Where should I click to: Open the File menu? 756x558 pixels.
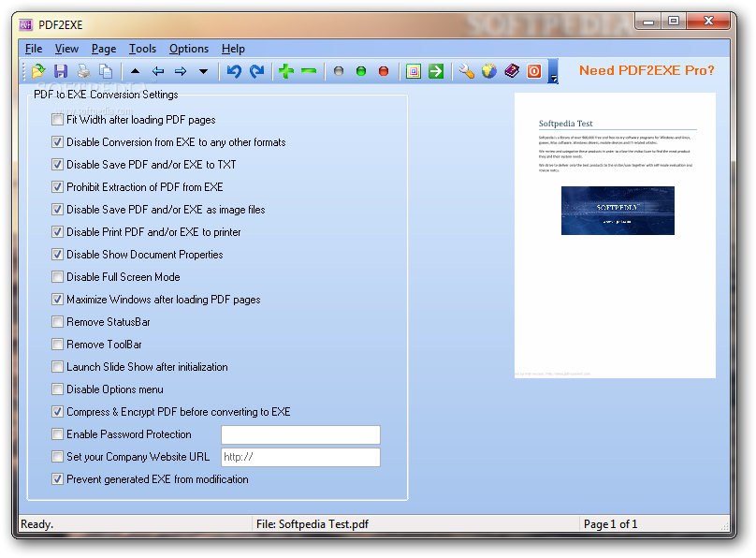click(34, 49)
